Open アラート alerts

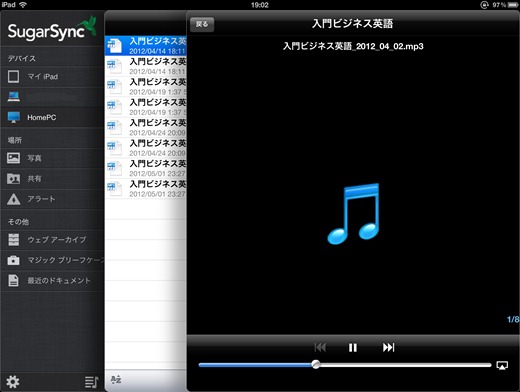tap(52, 199)
